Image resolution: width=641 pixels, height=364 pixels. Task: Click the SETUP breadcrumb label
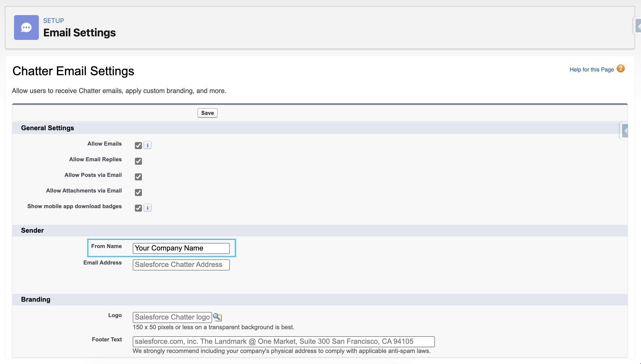tap(54, 21)
